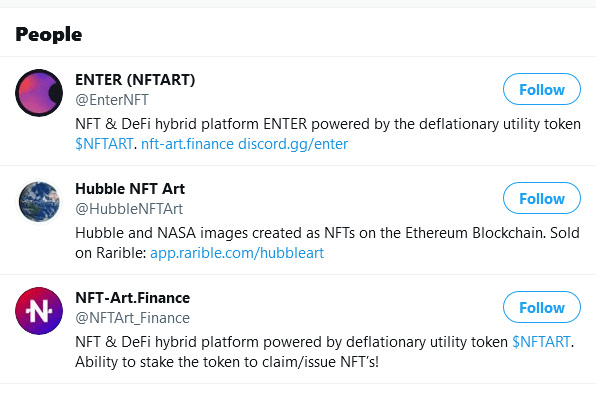
Task: Open the app.rarible.com/hubbleart link
Action: [237, 253]
